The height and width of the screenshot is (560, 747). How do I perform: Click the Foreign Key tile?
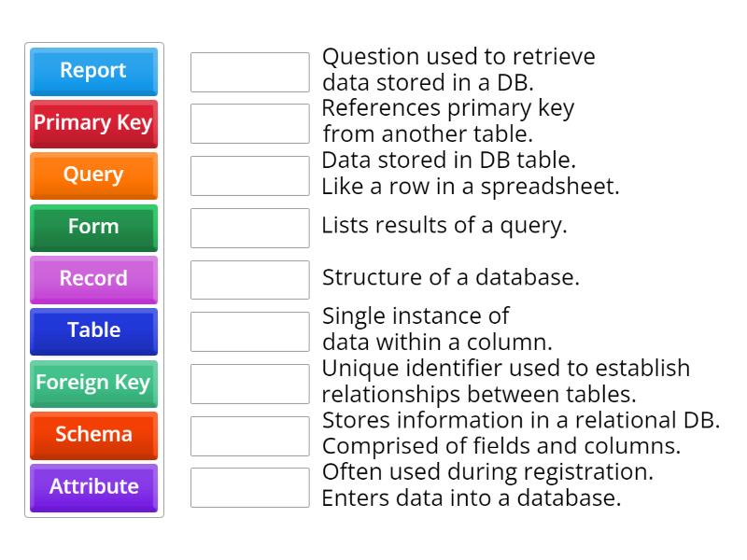92,384
